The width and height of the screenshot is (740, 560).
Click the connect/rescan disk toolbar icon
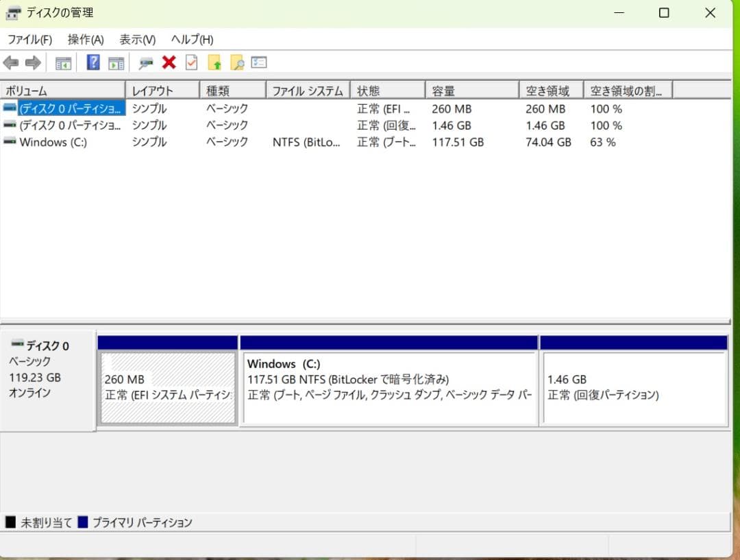[x=145, y=63]
